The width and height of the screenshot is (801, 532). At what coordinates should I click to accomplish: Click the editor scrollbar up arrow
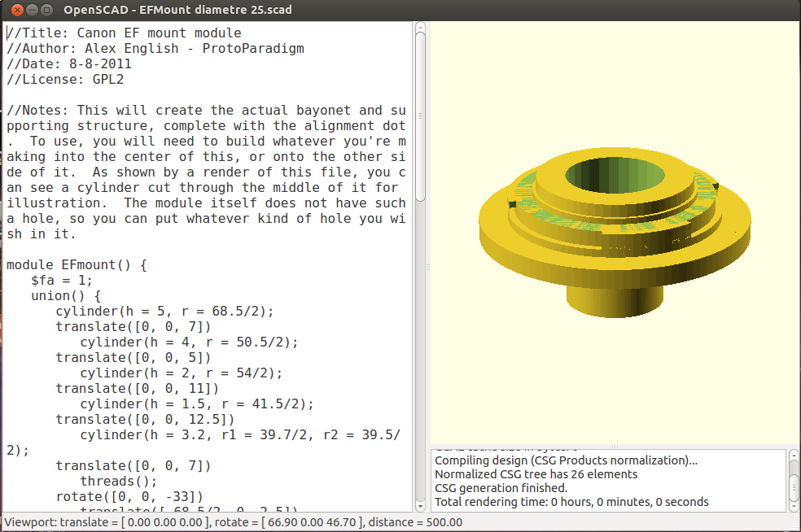coord(420,28)
